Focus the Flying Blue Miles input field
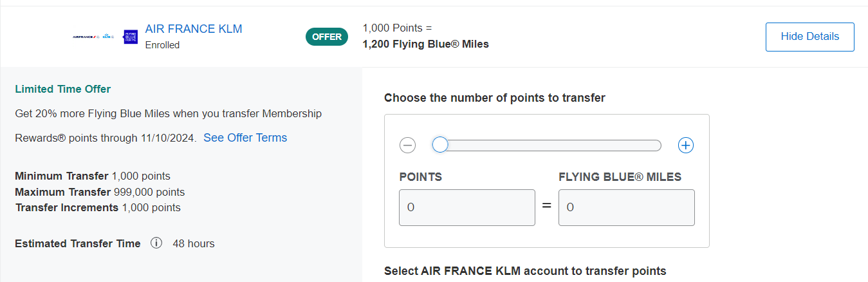The width and height of the screenshot is (868, 282). coord(627,207)
